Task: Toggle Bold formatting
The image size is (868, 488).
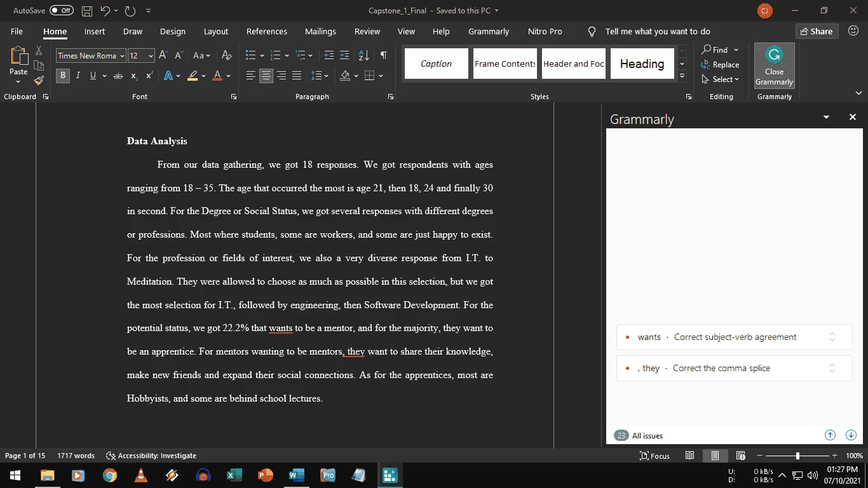Action: 62,76
